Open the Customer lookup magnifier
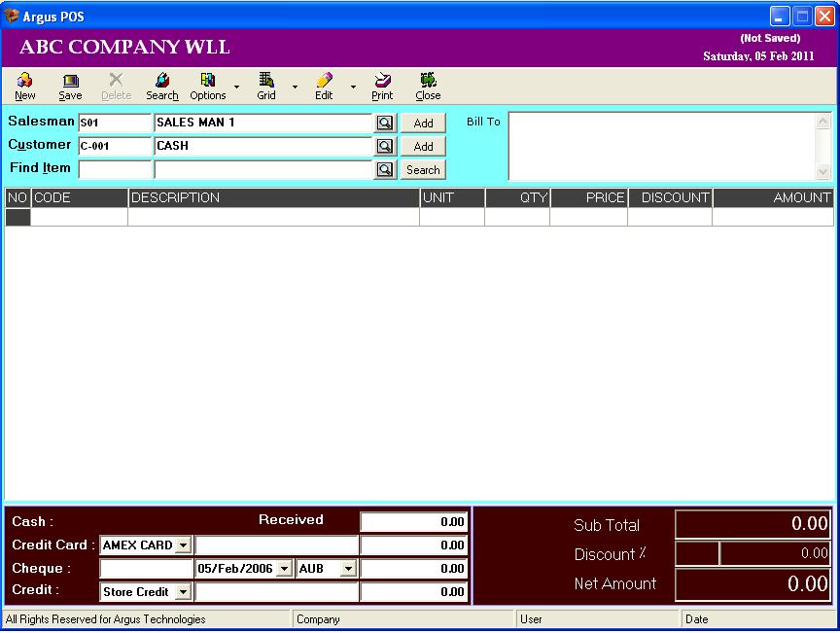The image size is (840, 633). [383, 145]
